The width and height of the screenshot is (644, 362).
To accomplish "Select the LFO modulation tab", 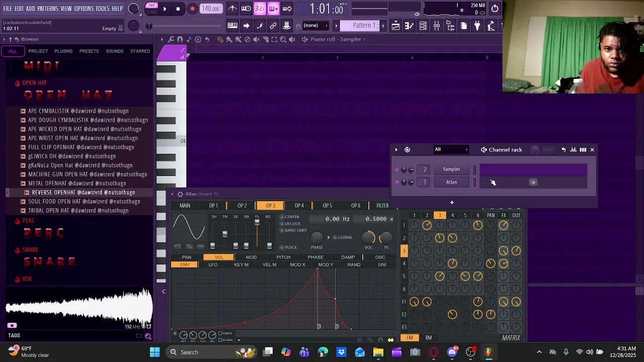I will tap(213, 265).
